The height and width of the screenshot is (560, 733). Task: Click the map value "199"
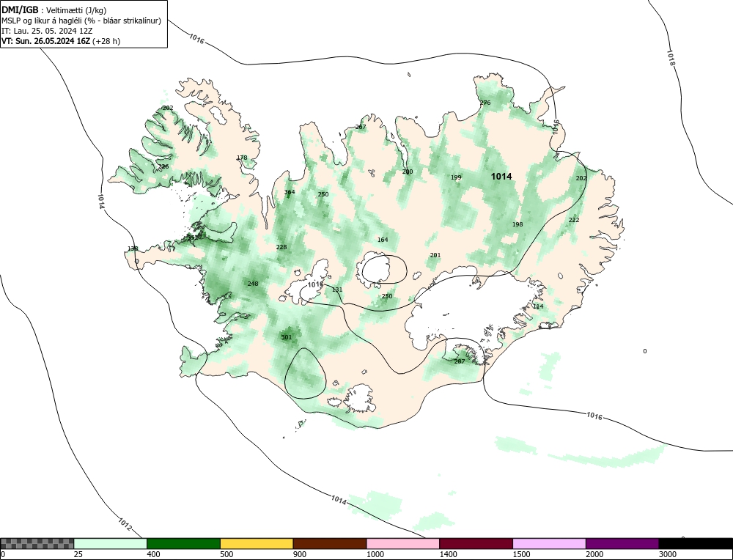(x=456, y=177)
